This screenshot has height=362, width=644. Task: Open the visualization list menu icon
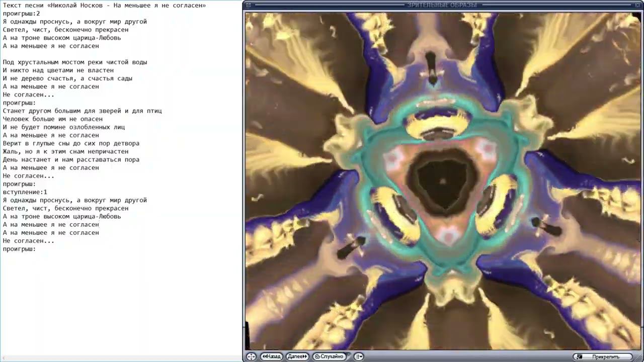[x=359, y=356]
